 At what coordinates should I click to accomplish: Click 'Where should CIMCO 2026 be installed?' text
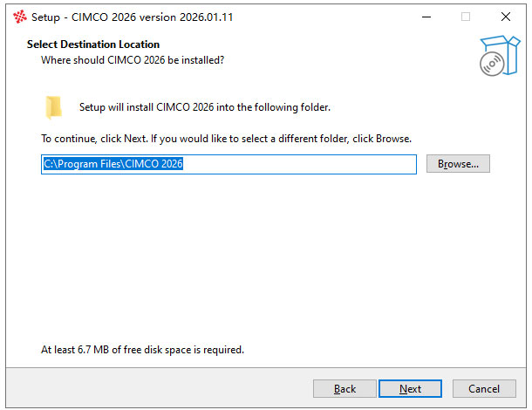coord(133,60)
